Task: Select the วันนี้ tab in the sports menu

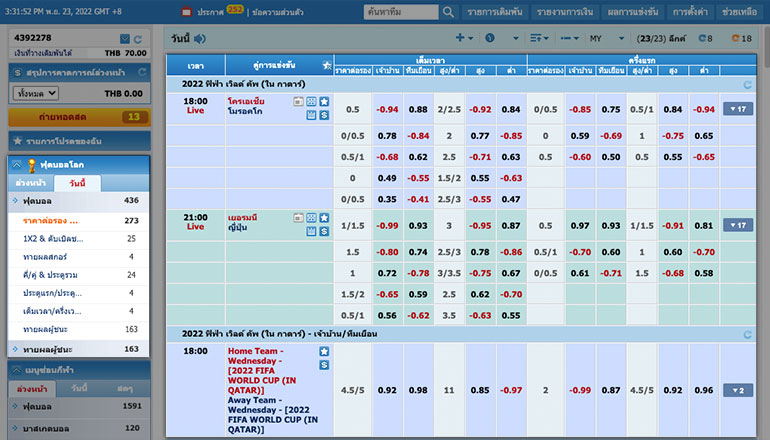Action: [79, 388]
